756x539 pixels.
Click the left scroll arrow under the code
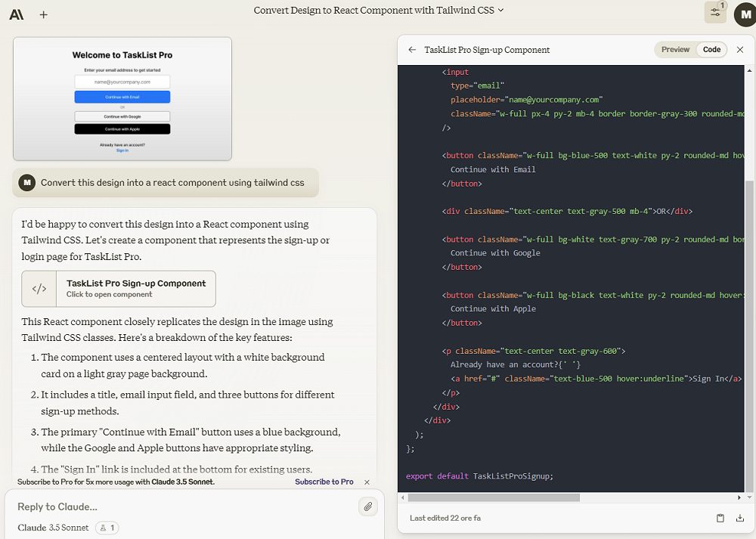coord(401,497)
